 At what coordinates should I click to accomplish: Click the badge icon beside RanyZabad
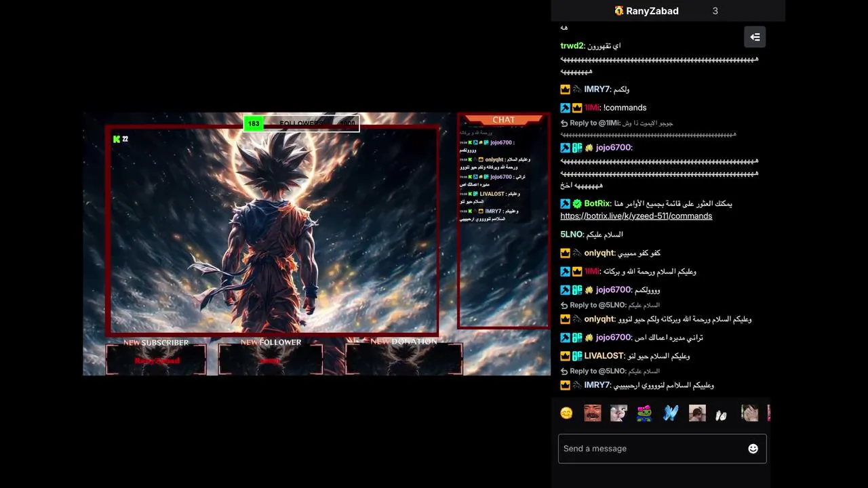618,11
